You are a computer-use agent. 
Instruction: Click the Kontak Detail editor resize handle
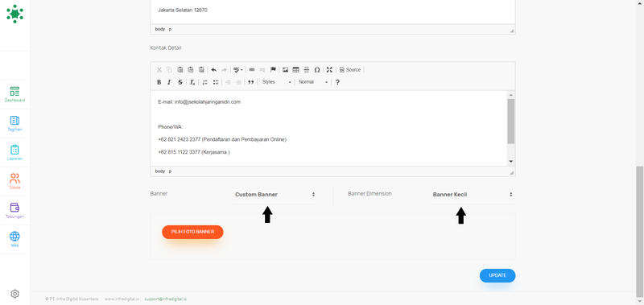pos(512,173)
